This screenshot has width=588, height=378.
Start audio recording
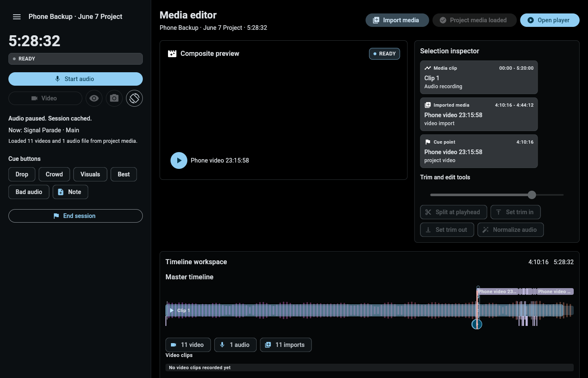(x=76, y=79)
